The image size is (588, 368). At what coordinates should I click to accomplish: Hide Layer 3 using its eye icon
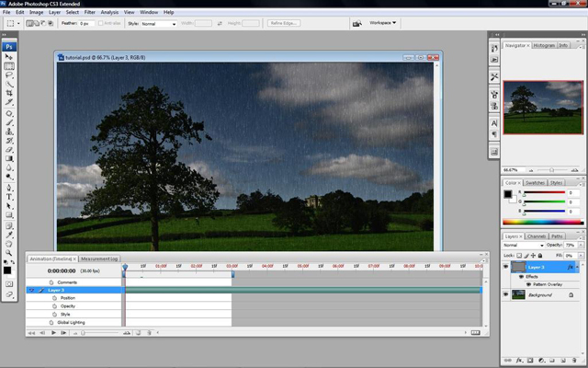pos(505,267)
